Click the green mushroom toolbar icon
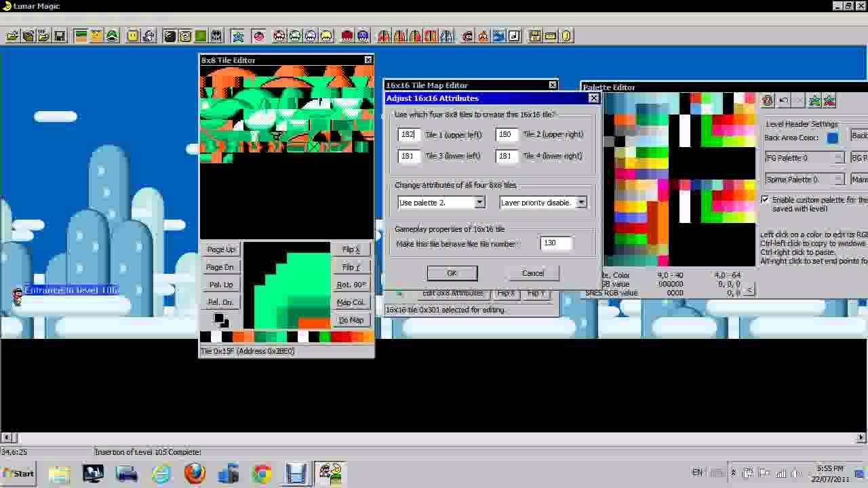Viewport: 868px width, 488px height. [294, 36]
